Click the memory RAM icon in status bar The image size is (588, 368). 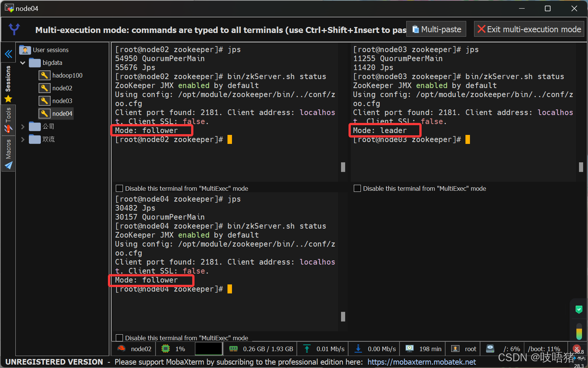(x=233, y=349)
